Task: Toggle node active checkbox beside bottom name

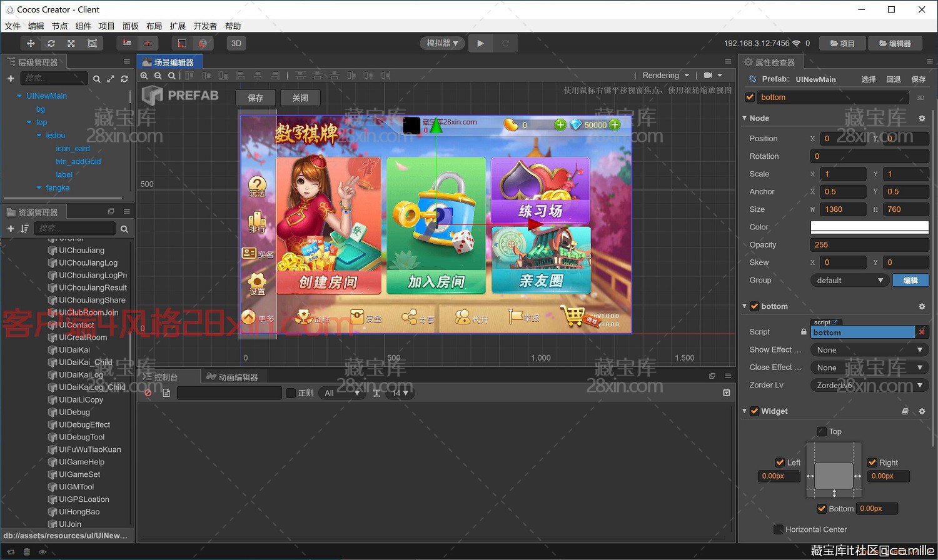Action: 750,97
